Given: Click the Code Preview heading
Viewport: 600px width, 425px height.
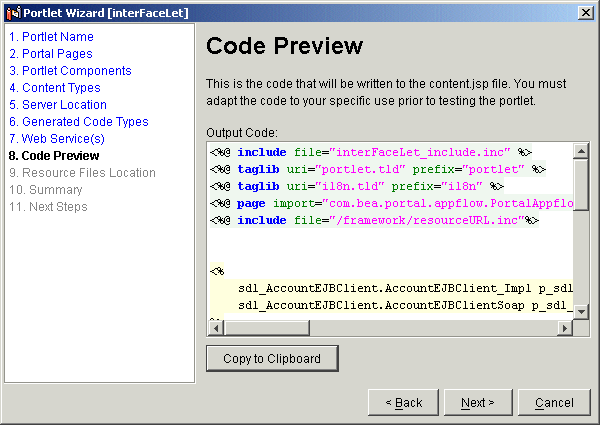Looking at the screenshot, I should [x=284, y=46].
